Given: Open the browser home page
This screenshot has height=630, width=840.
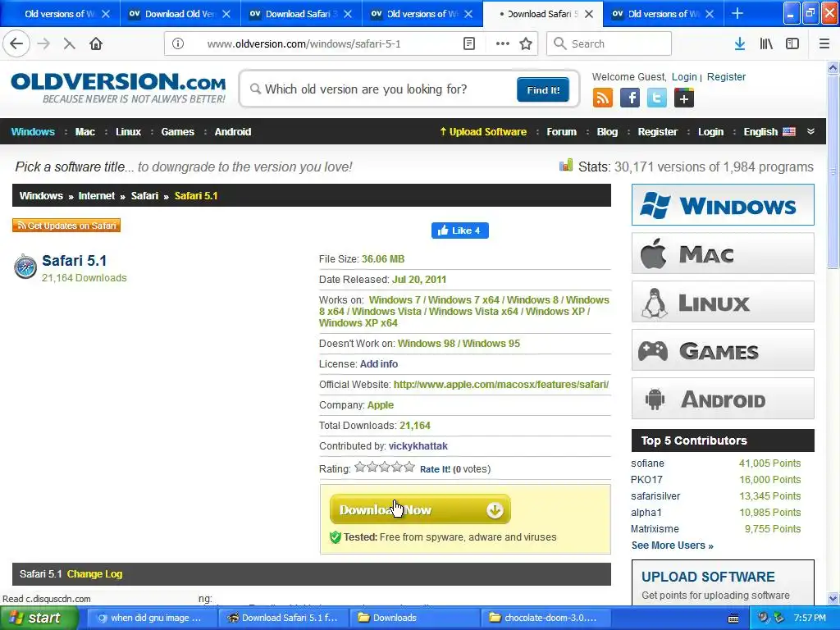Looking at the screenshot, I should coord(96,44).
